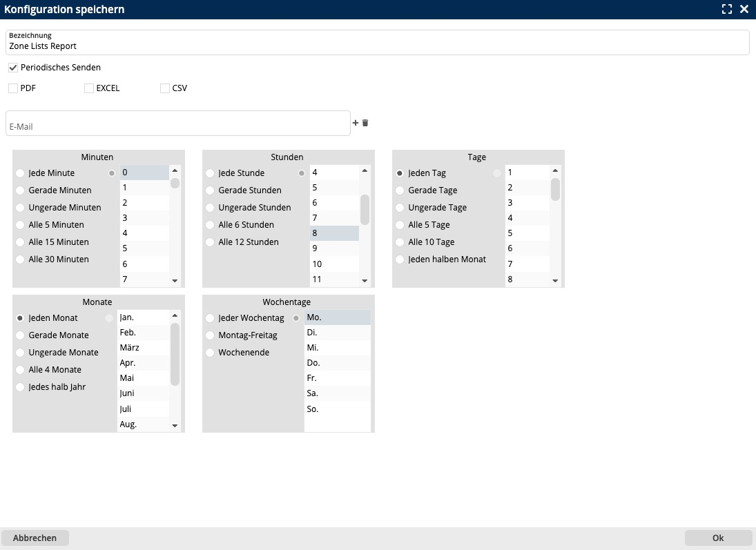This screenshot has height=550, width=756.
Task: Click the weekday list's custom selection radio
Action: [296, 318]
